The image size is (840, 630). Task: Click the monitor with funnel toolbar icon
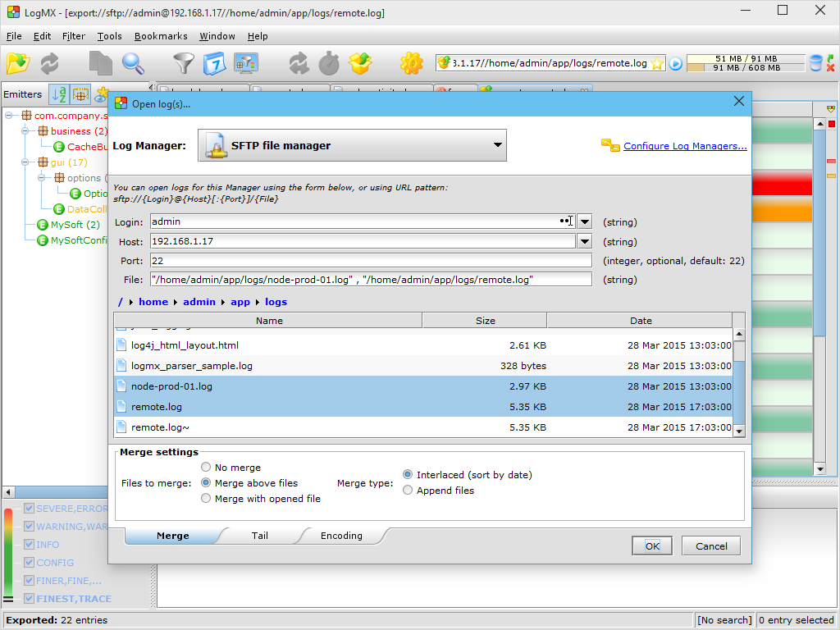[246, 63]
